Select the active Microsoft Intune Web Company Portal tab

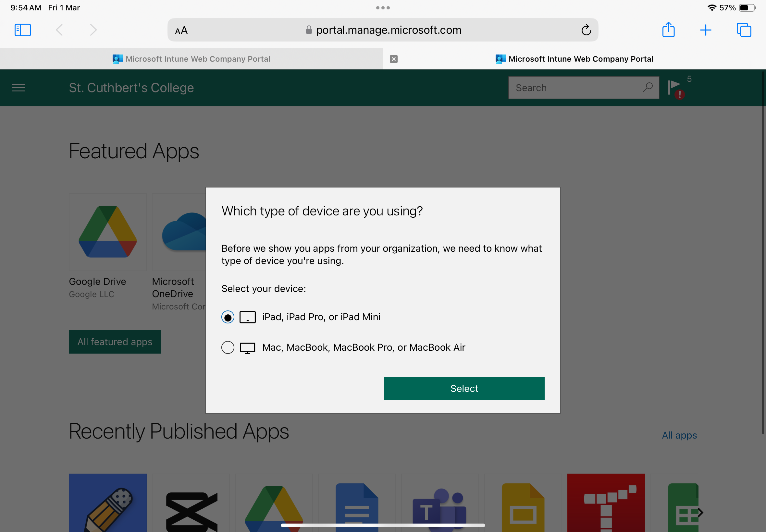574,59
